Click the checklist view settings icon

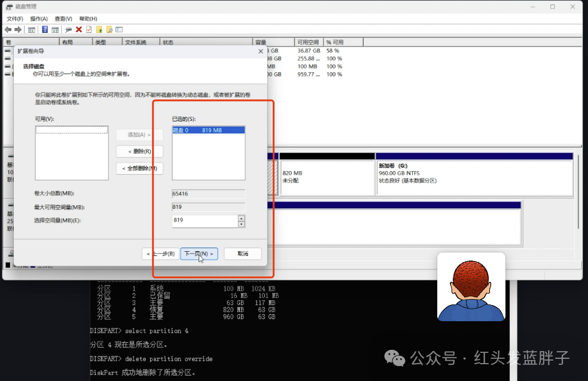click(x=119, y=30)
